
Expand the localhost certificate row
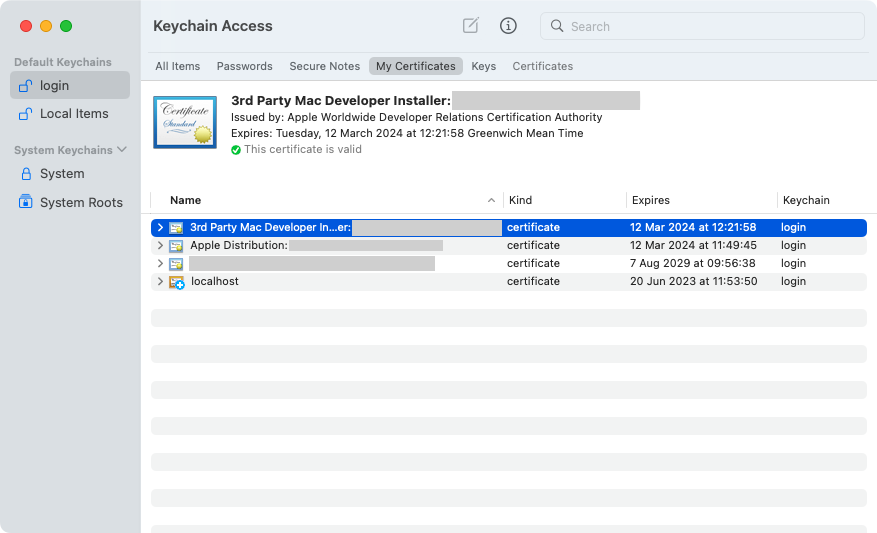[160, 281]
